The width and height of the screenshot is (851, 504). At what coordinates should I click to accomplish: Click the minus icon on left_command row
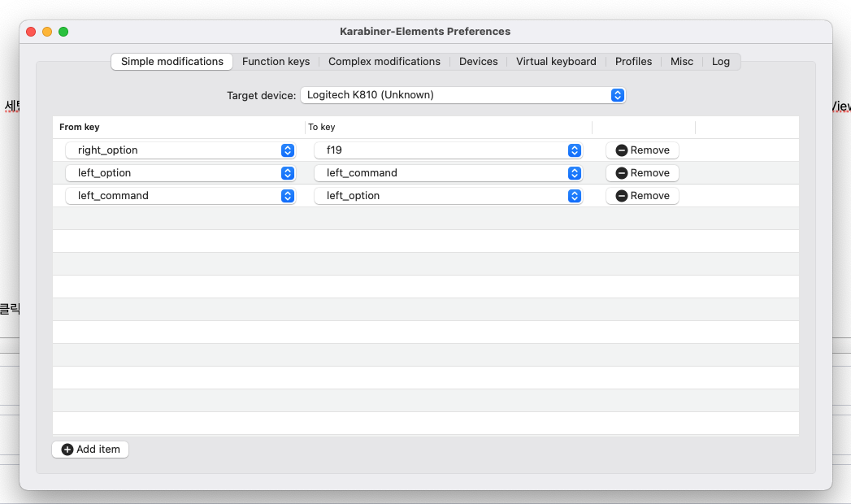tap(622, 196)
